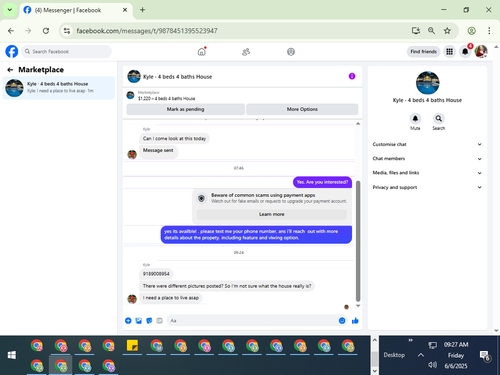Open the account profile picture menu
The height and width of the screenshot is (375, 500).
(481, 52)
